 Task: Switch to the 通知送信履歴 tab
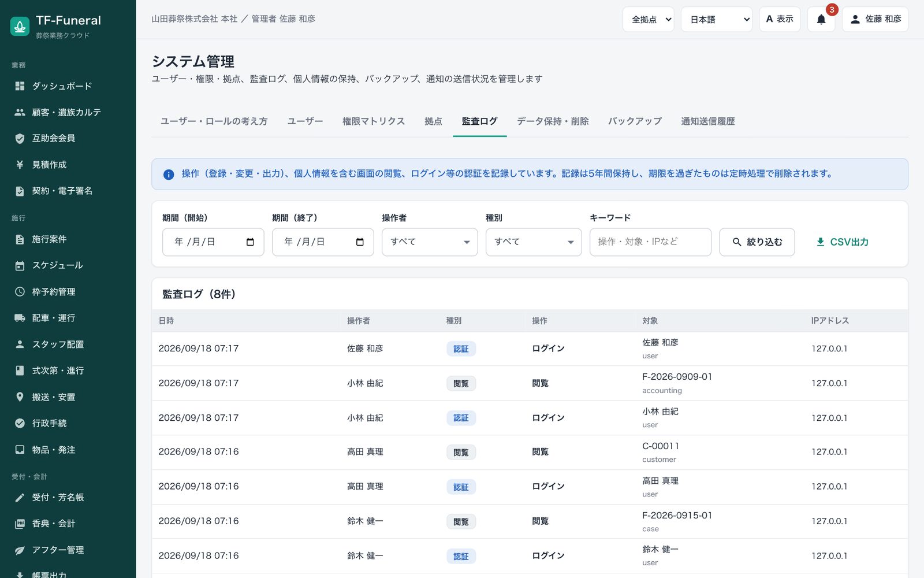(x=707, y=121)
